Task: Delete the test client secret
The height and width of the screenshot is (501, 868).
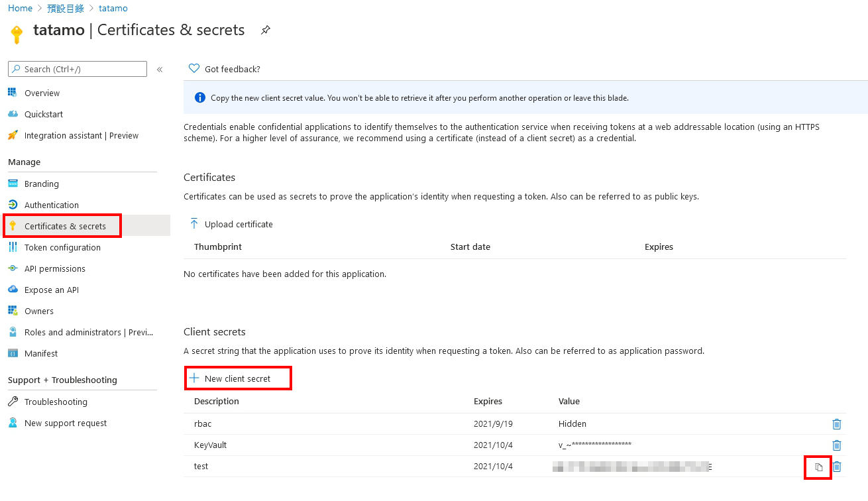Action: pyautogui.click(x=837, y=467)
